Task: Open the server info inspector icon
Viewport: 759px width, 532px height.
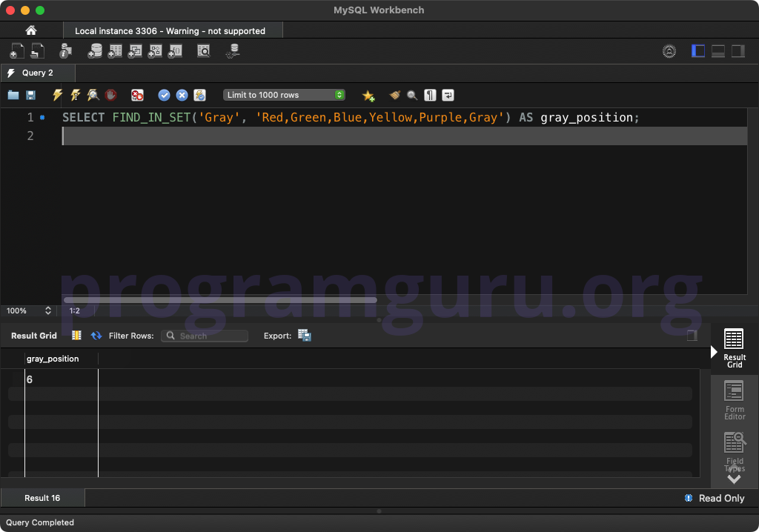Action: (65, 51)
